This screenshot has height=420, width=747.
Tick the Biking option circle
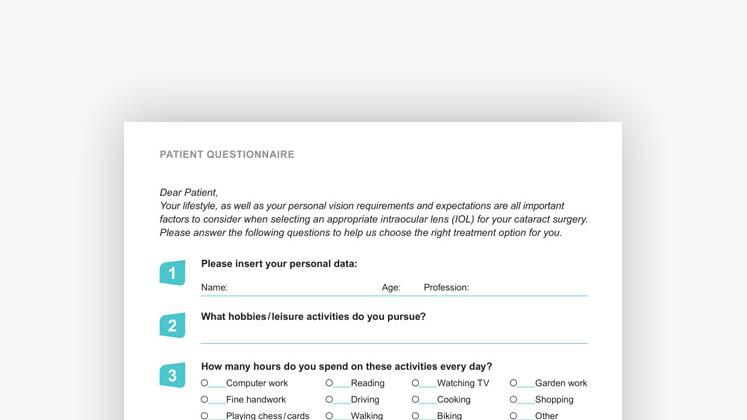click(415, 416)
